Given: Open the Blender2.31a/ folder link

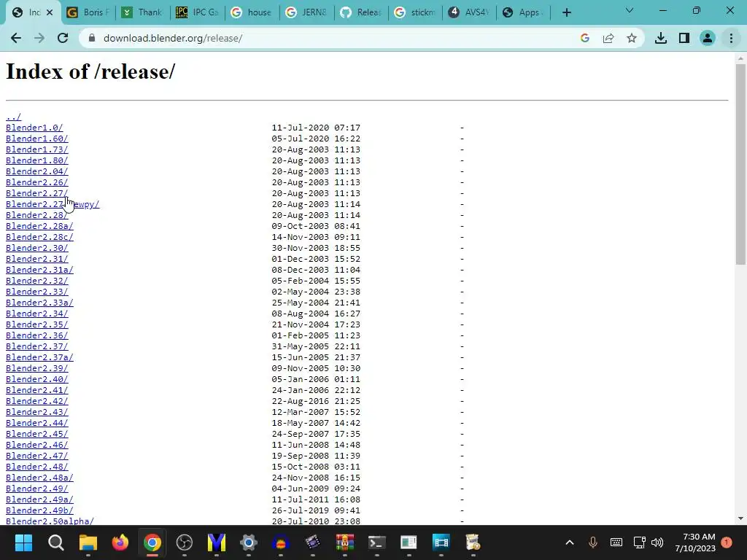Looking at the screenshot, I should coord(39,270).
